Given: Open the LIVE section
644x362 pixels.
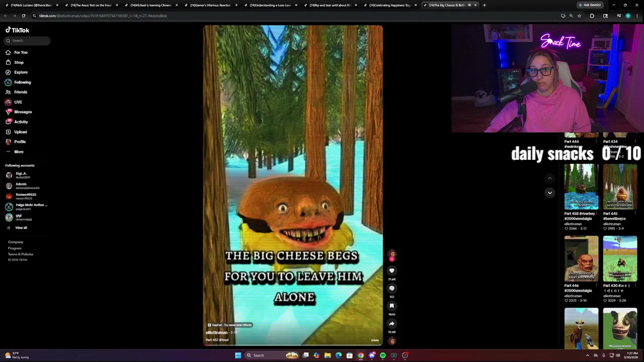Looking at the screenshot, I should pyautogui.click(x=14, y=102).
